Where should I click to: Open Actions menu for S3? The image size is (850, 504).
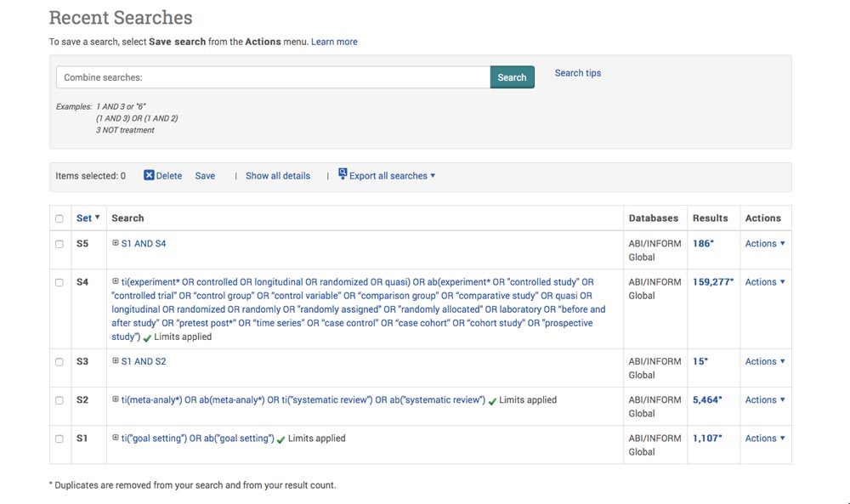click(765, 361)
